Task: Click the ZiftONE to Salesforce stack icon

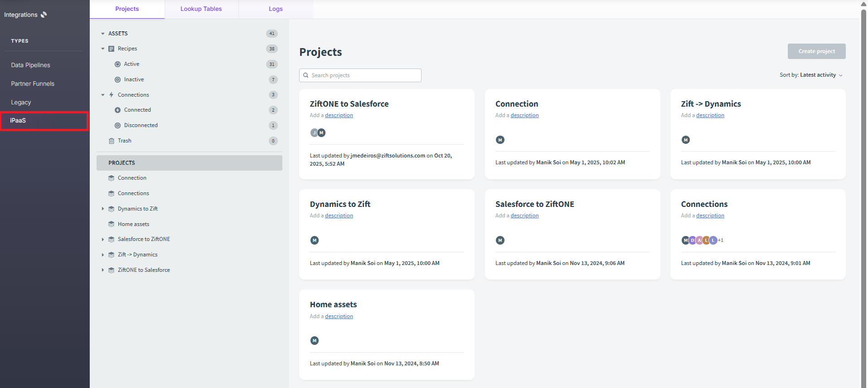Action: [111, 270]
